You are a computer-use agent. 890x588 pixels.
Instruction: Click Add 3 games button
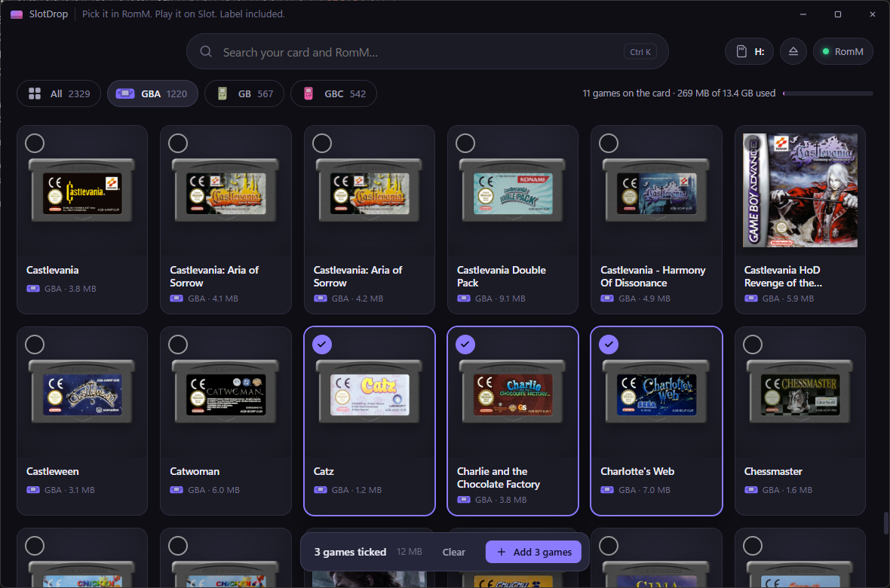(x=533, y=553)
